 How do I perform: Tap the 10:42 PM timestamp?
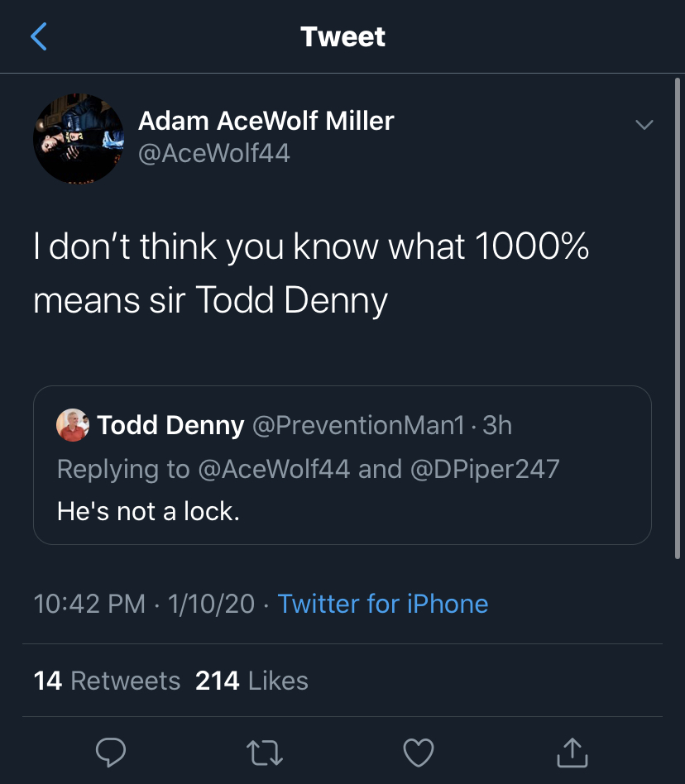click(89, 604)
